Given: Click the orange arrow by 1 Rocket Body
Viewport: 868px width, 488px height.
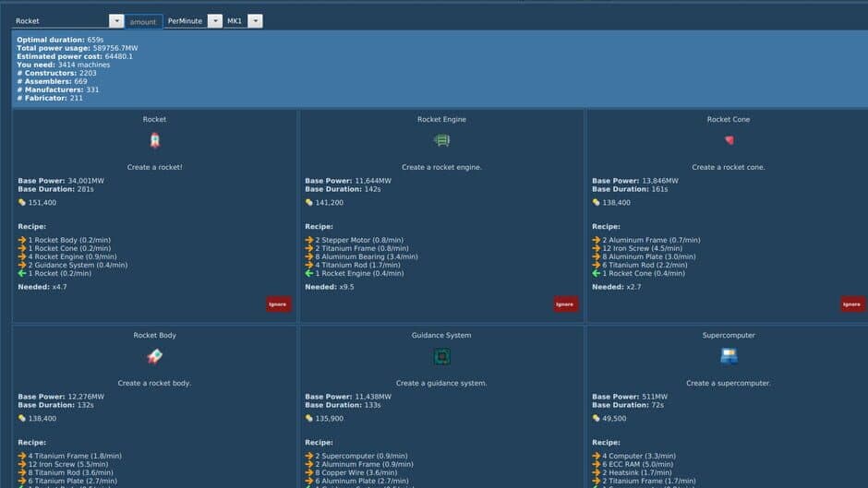Looking at the screenshot, I should pos(22,240).
